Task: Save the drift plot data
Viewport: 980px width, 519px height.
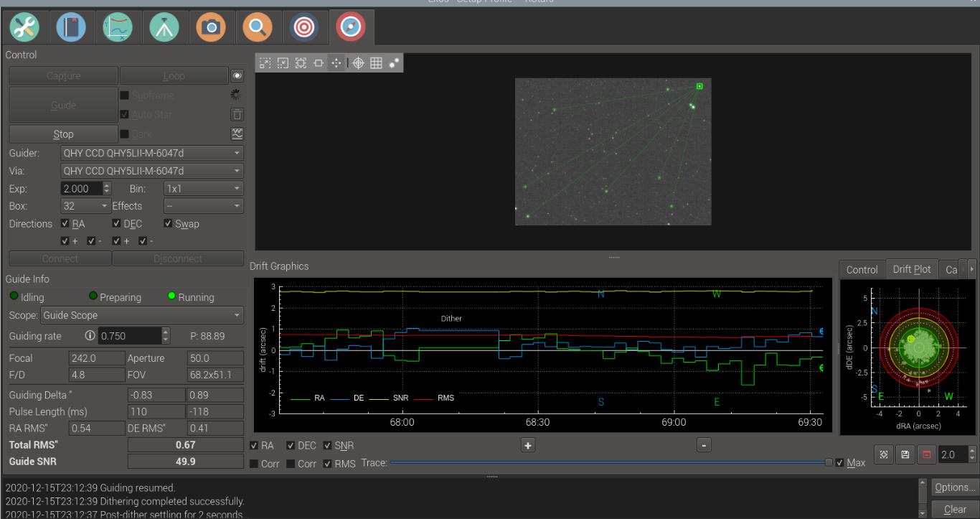Action: pos(905,454)
